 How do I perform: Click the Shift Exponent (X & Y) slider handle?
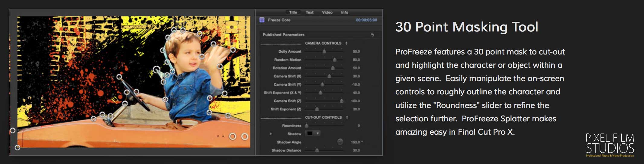pyautogui.click(x=320, y=93)
